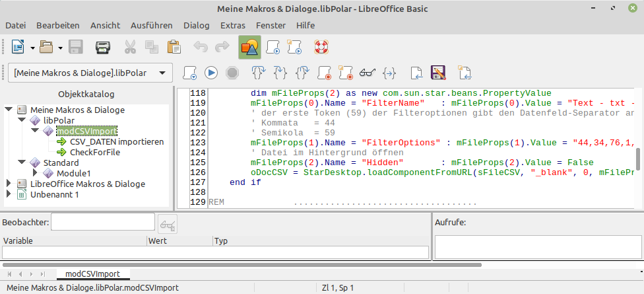Click the editor vertical scrollbar thumb
The height and width of the screenshot is (294, 644).
point(638,159)
